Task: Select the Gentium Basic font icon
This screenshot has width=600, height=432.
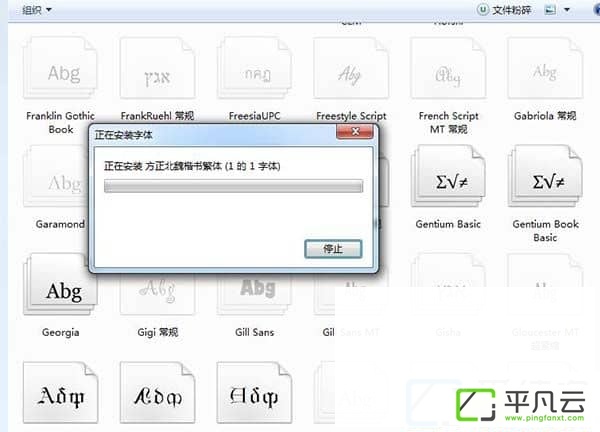Action: coord(448,176)
